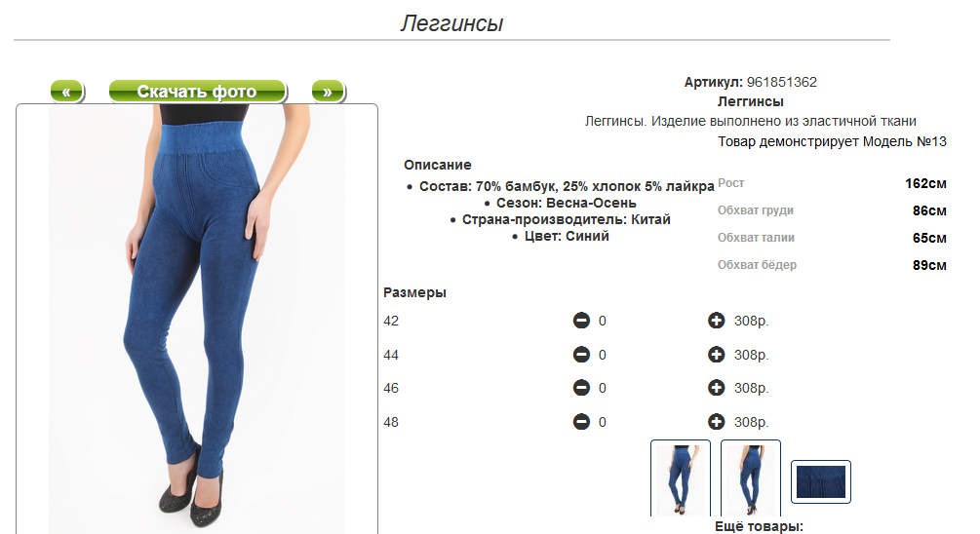Click the Описание section heading
The height and width of the screenshot is (534, 980).
(x=438, y=165)
